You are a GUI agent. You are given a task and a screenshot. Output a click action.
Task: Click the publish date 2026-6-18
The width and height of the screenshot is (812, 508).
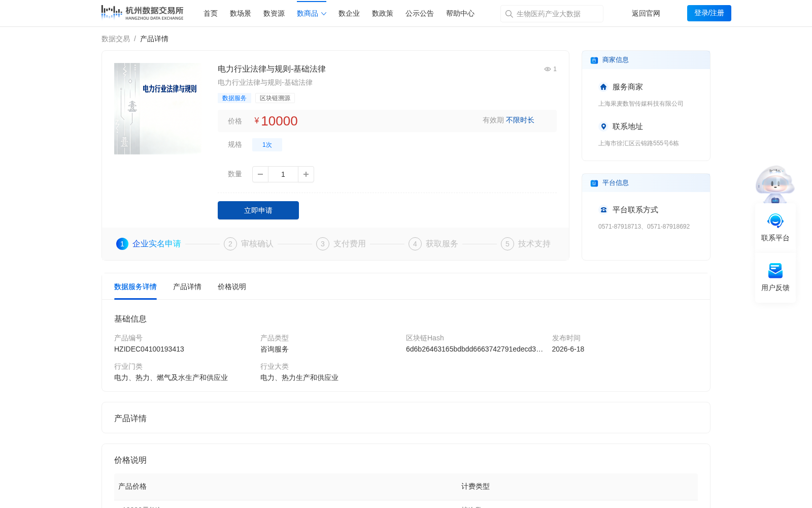pos(568,350)
